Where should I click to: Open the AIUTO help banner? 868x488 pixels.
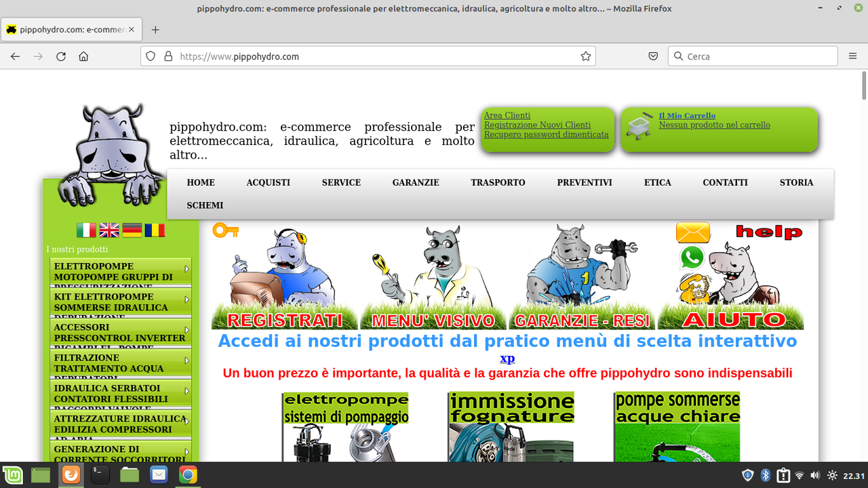(x=730, y=277)
